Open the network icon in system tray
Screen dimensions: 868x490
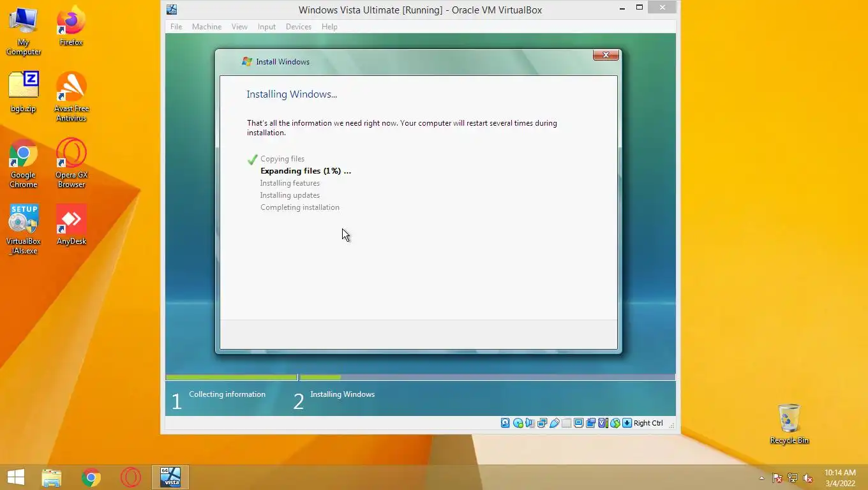793,478
